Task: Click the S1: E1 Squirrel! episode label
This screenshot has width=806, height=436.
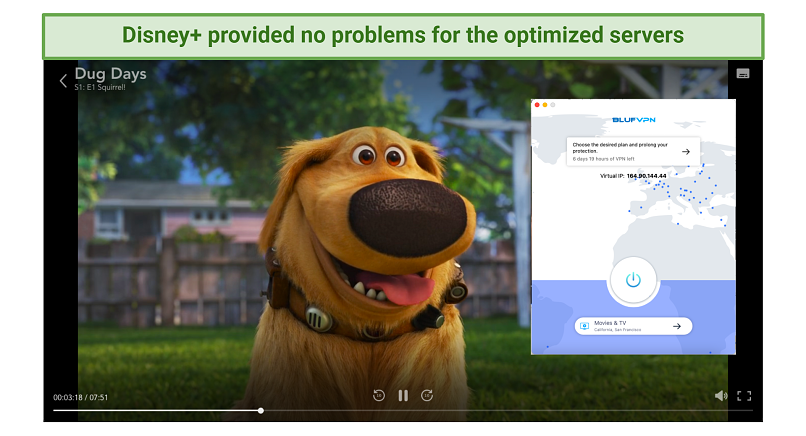Action: (x=100, y=87)
